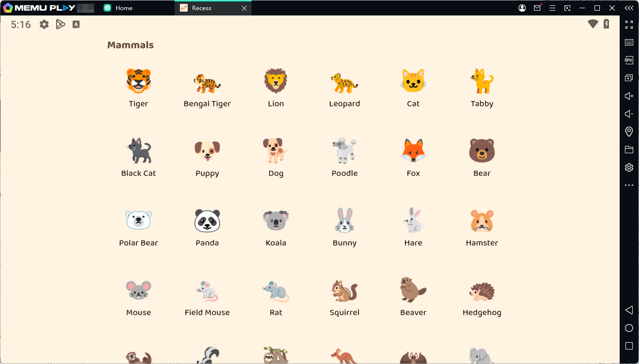Open the shared folder sidebar icon
639x364 pixels.
629,150
